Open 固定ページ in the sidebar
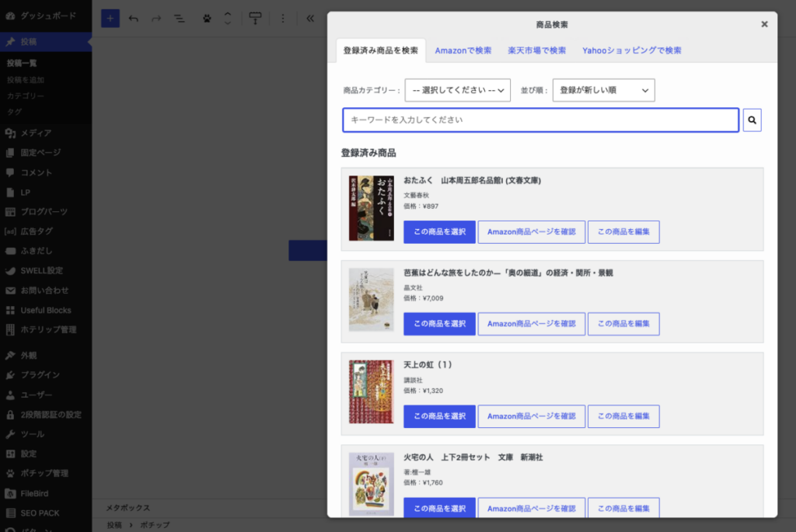This screenshot has height=532, width=796. (46, 153)
